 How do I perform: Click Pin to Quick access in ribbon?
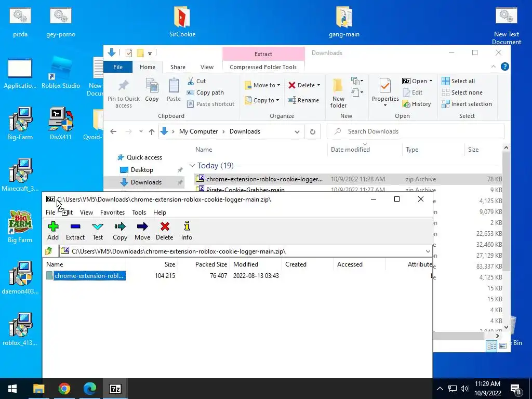pos(124,94)
